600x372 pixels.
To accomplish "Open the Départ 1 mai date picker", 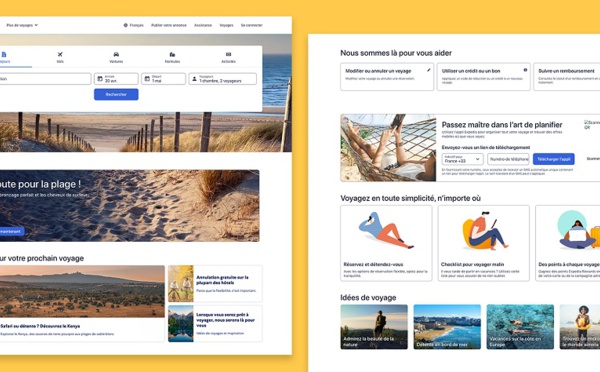I will [163, 79].
